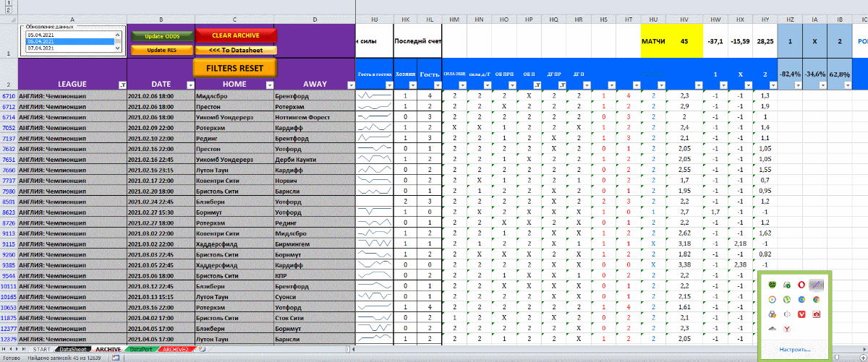The image size is (868, 362).
Task: Expand the AWAY column filter dropdown
Action: 349,85
